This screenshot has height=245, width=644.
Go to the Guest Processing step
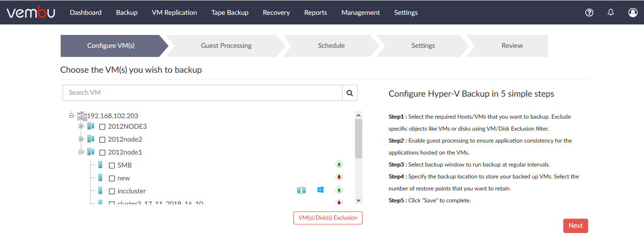coord(226,45)
